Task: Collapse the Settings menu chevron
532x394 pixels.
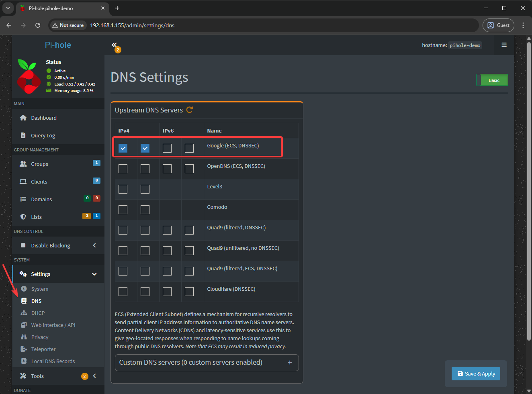Action: point(94,274)
